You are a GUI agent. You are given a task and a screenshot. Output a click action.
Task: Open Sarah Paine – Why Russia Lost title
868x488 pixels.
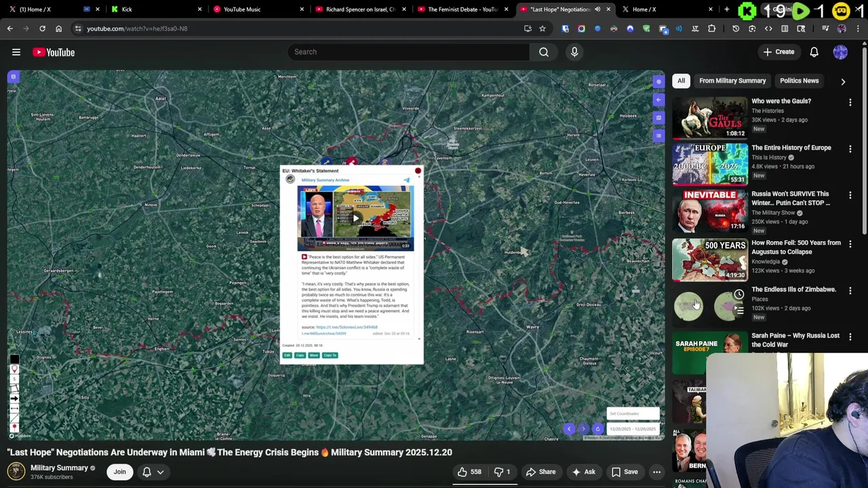coord(795,340)
